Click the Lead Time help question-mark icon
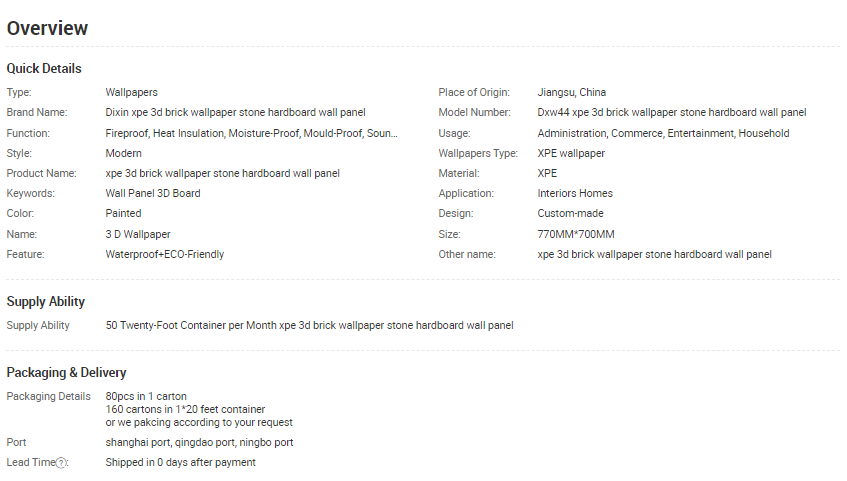This screenshot has height=481, width=847. tap(62, 463)
